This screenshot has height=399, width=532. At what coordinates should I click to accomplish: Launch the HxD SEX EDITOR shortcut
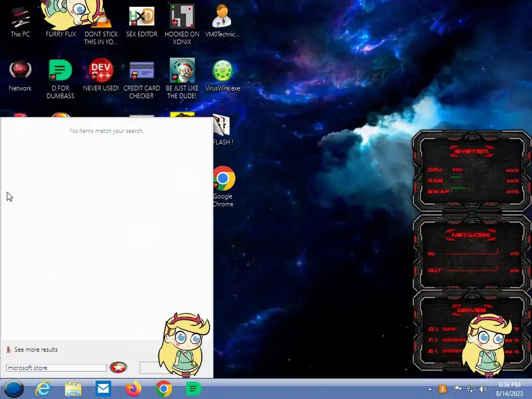(x=141, y=22)
